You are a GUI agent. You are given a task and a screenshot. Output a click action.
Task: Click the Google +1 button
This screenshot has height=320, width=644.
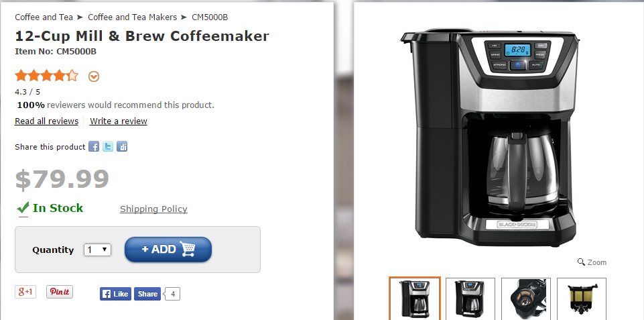click(25, 292)
